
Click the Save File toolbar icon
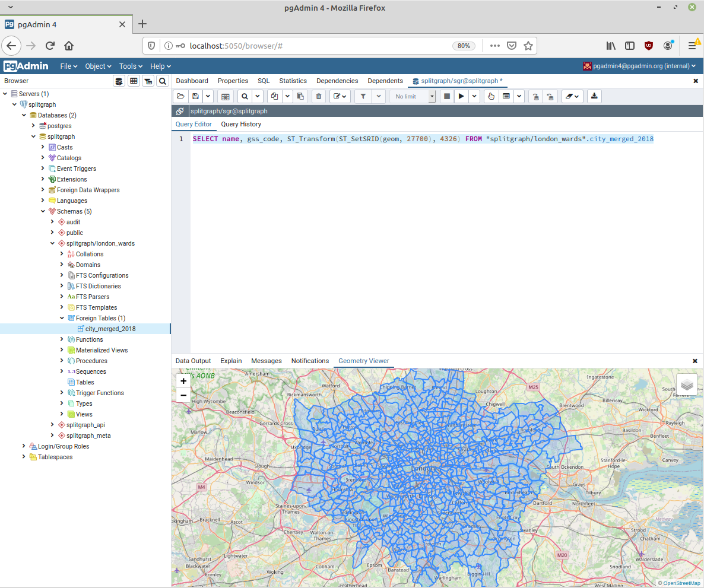click(x=195, y=96)
